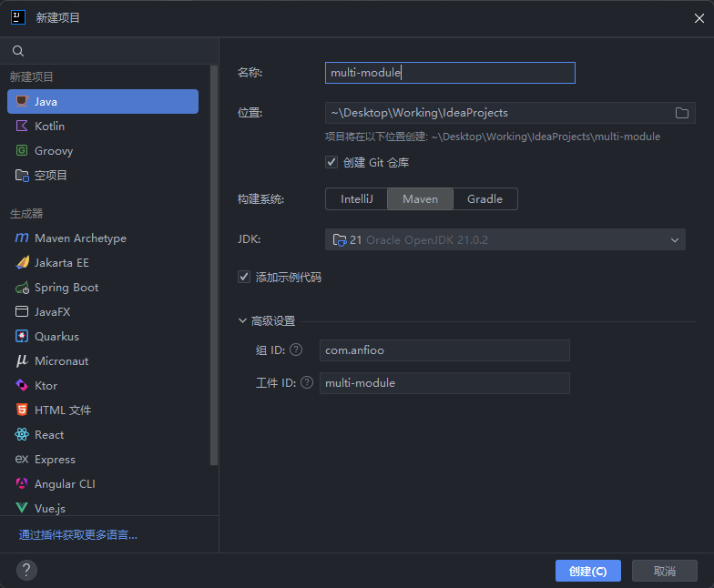Click help icon beside 组 ID
The image size is (714, 588).
click(296, 350)
